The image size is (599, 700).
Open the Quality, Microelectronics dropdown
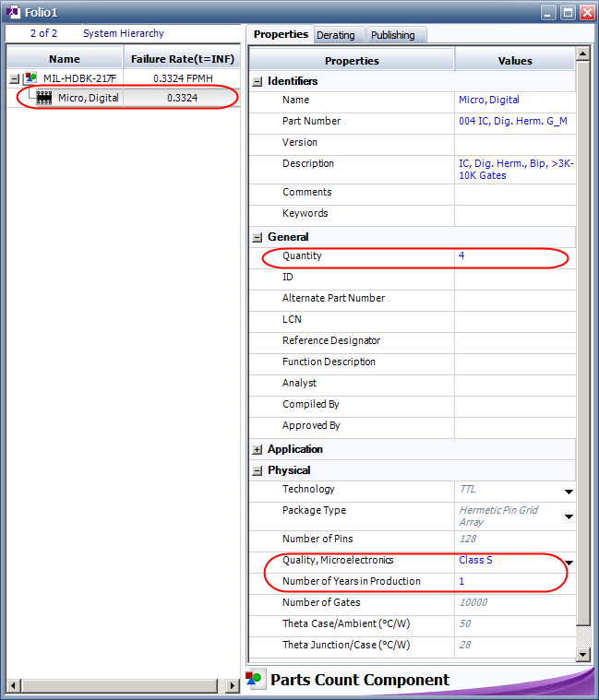tap(569, 562)
